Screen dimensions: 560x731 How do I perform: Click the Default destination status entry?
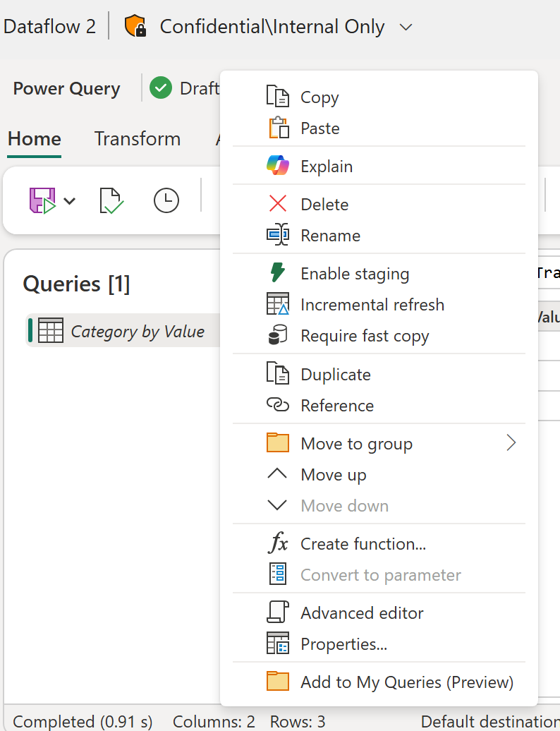click(490, 722)
